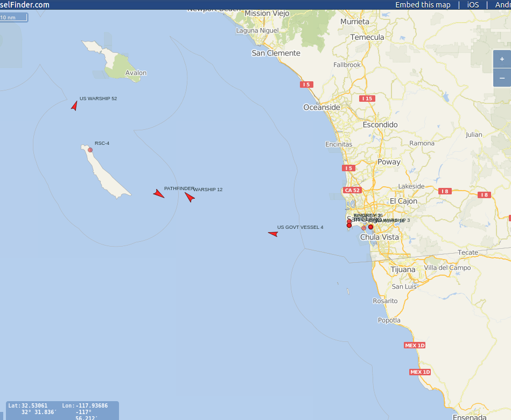
Task: Zoom out with the minus button
Action: click(502, 78)
